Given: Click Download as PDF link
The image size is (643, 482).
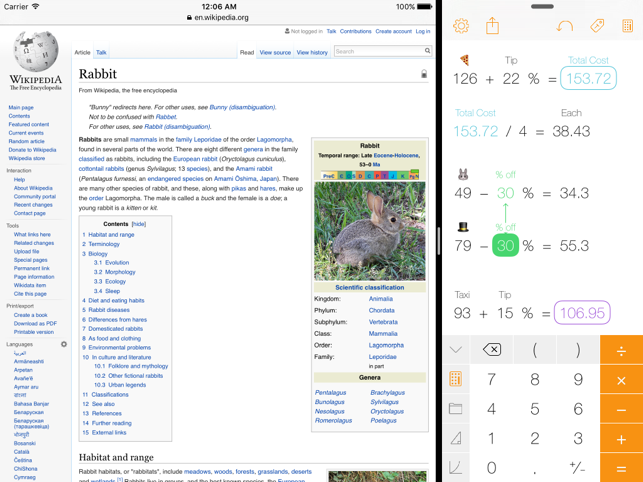Looking at the screenshot, I should (x=35, y=323).
